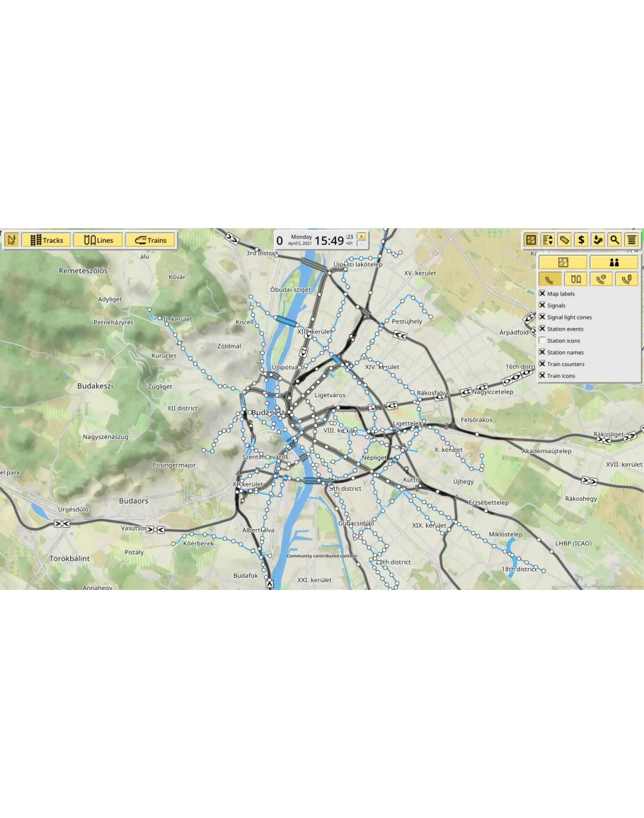Select the pointer info tool

click(11, 240)
